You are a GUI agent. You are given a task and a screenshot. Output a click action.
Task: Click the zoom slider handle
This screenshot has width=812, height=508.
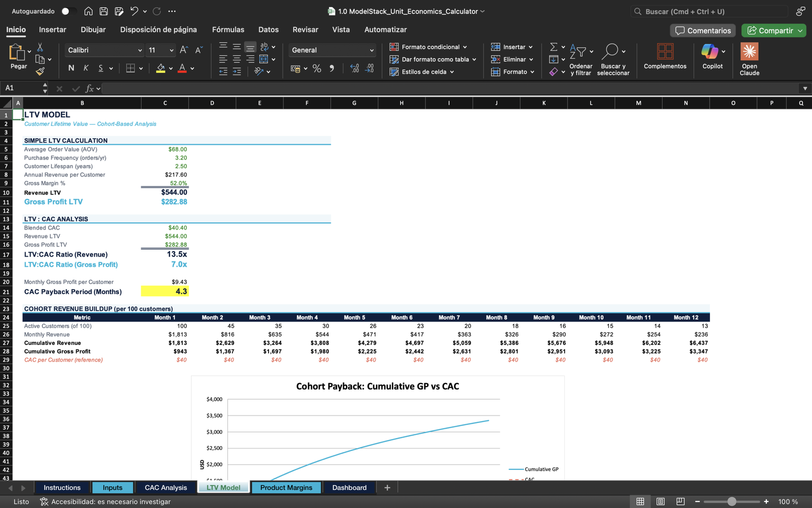[x=731, y=501]
